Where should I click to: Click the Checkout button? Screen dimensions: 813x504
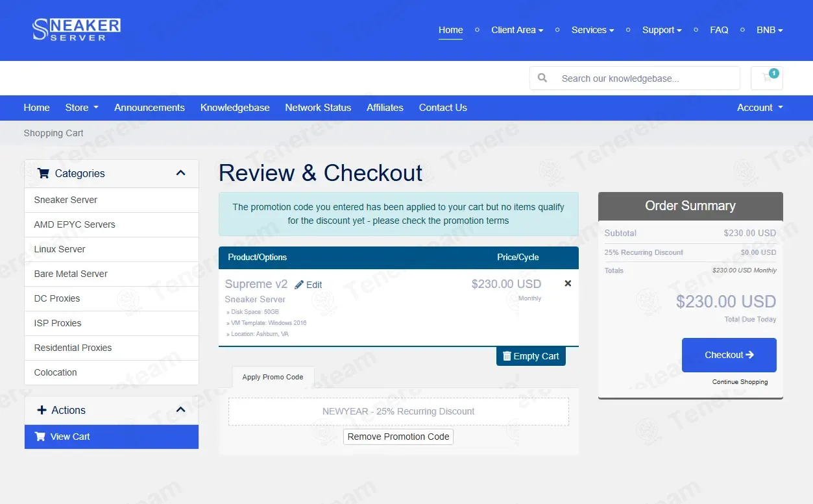pos(729,355)
